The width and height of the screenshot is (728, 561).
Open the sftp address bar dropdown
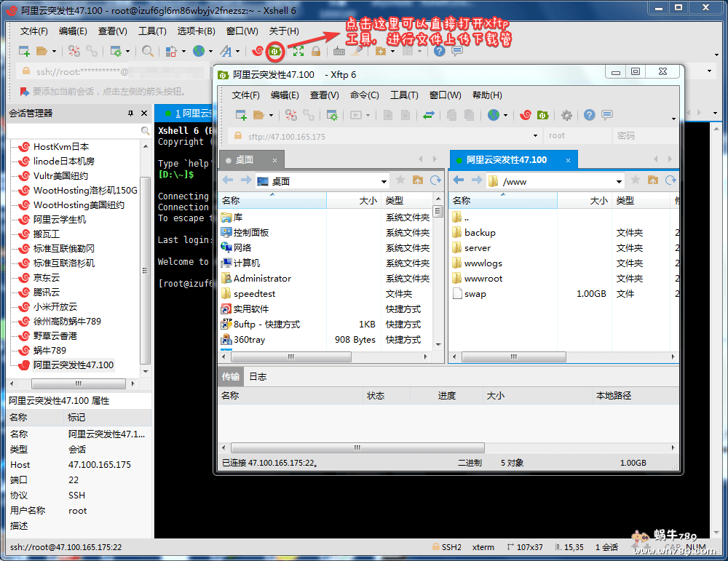tap(535, 136)
